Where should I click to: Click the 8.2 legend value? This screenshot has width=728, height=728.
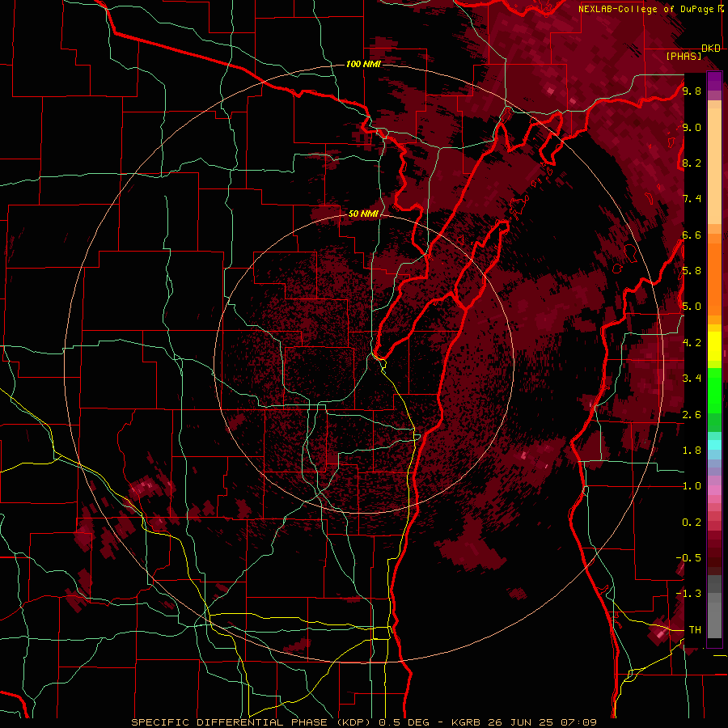692,163
